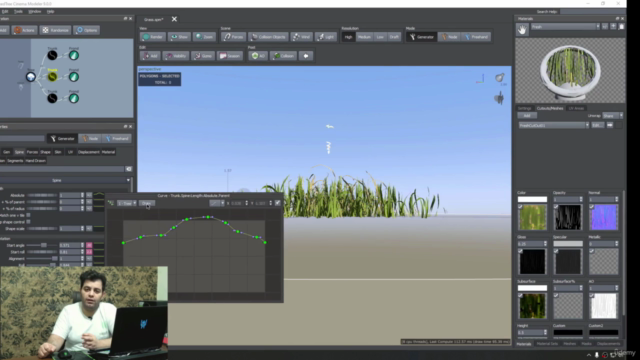
Task: Click the Add button in Cutouts/Meshes
Action: point(527,116)
